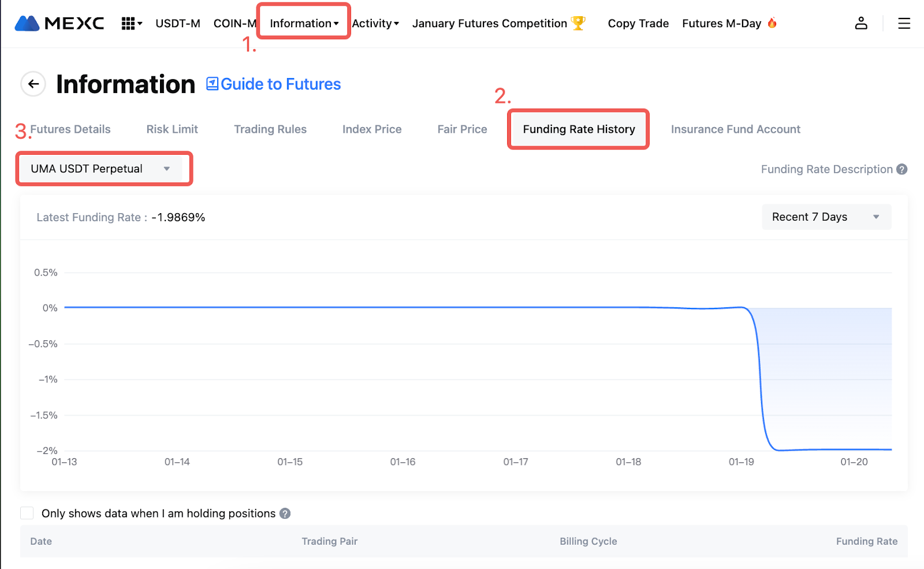Click the back arrow beside Information
Screen dimensions: 924x569
(33, 84)
